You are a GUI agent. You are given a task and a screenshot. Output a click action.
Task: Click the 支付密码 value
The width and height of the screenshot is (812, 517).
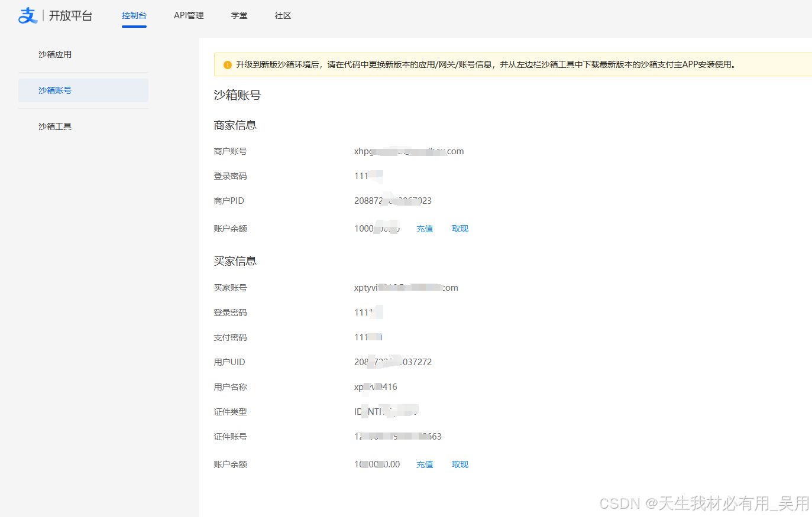point(368,337)
